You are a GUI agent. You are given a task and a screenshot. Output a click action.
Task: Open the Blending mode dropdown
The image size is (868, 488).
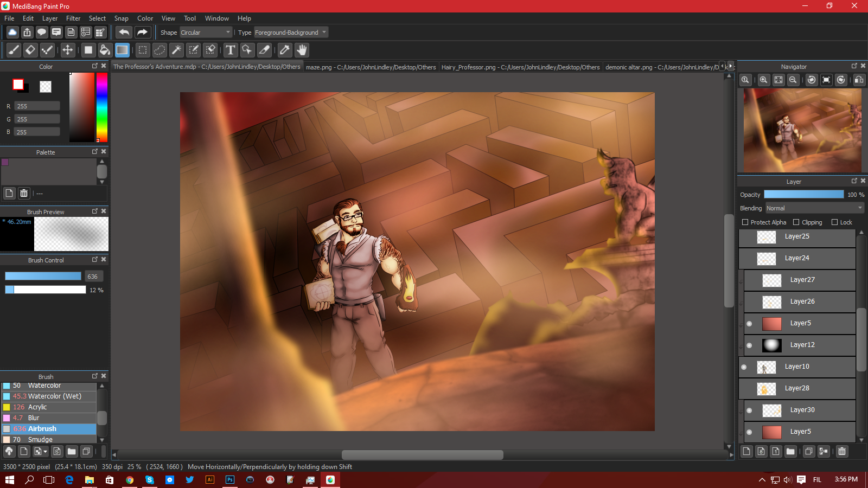[x=815, y=208]
